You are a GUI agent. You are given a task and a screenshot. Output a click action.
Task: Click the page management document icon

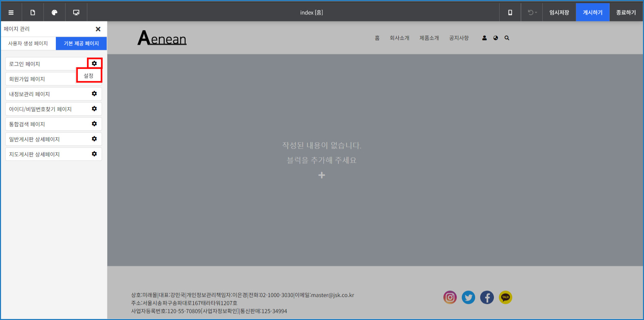(33, 12)
